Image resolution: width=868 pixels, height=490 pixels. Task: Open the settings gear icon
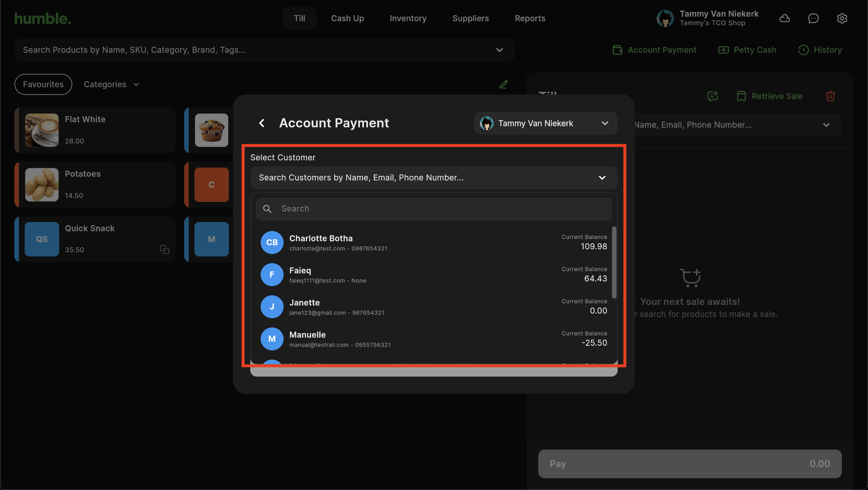click(x=842, y=18)
